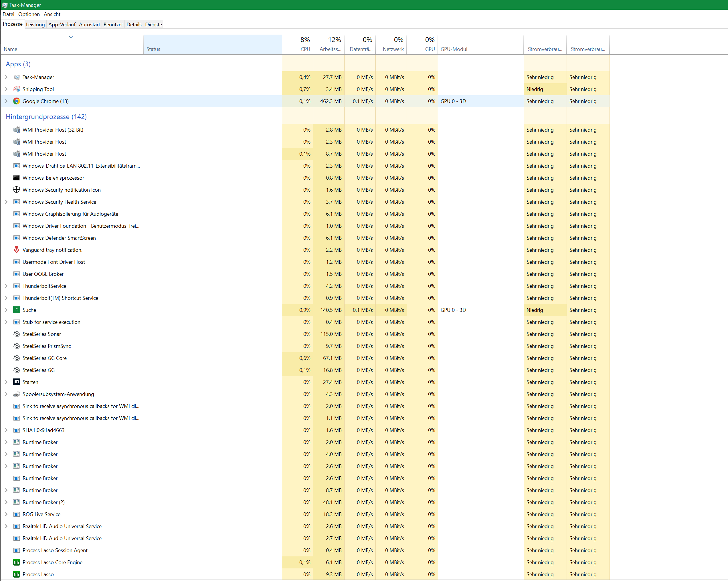The width and height of the screenshot is (728, 581).
Task: Click the SteelSeries Sonar gear icon
Action: click(16, 334)
